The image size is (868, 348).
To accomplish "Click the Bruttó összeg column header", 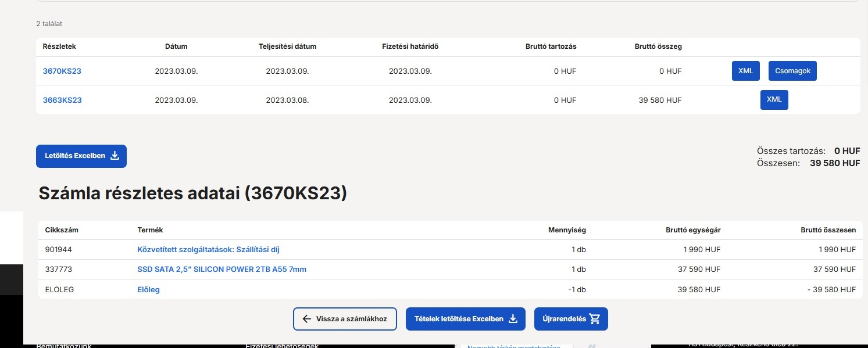I will pos(658,46).
